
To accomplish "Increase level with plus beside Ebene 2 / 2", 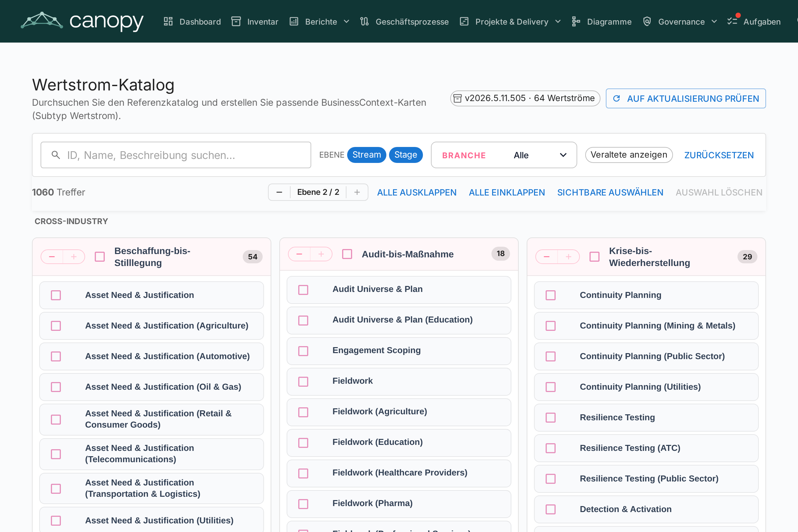I will 357,193.
